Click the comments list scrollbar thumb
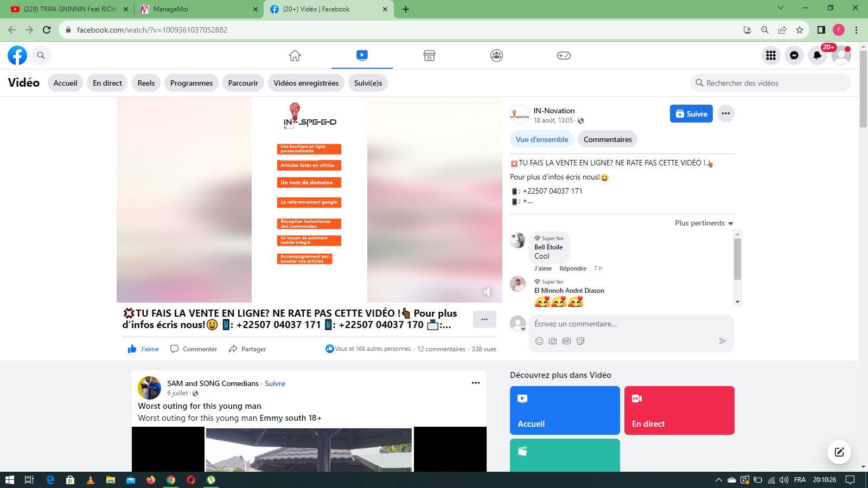This screenshot has width=868, height=488. pos(737,259)
